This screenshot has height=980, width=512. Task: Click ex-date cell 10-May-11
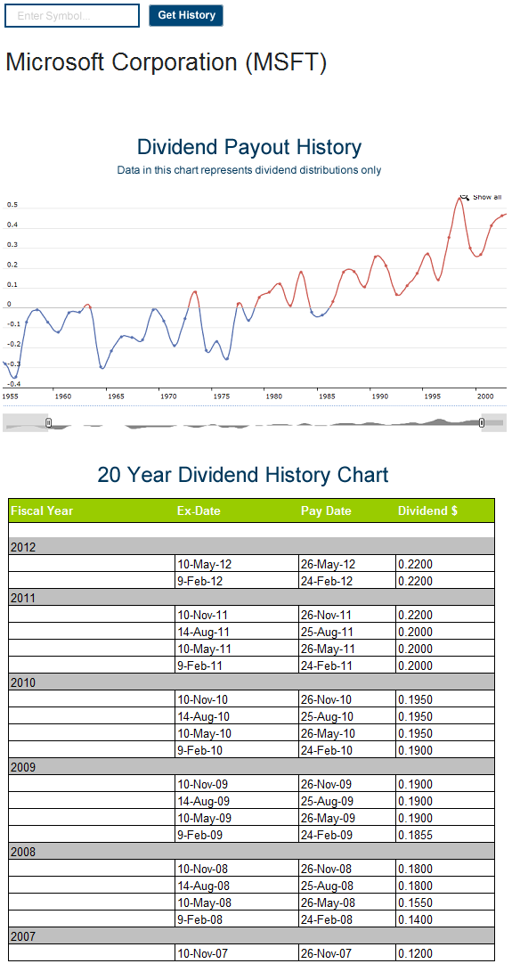[x=237, y=648]
